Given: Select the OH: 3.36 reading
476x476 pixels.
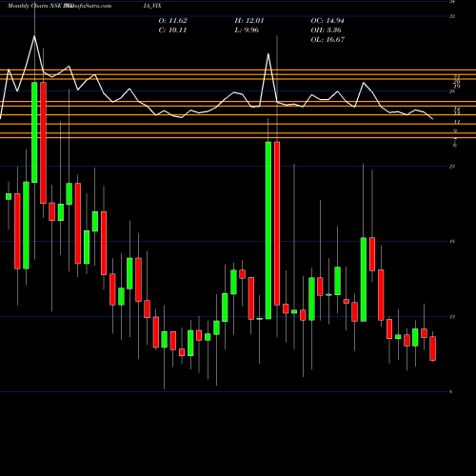Looking at the screenshot, I should [326, 30].
